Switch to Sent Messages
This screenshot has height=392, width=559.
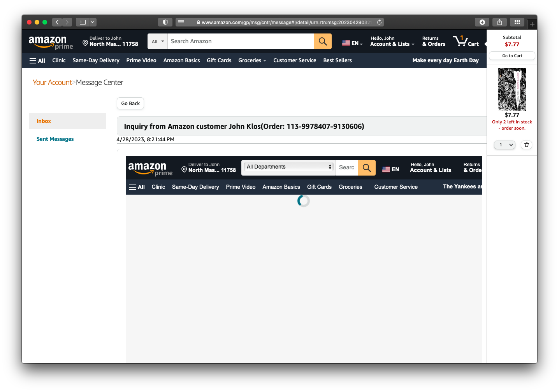point(55,139)
